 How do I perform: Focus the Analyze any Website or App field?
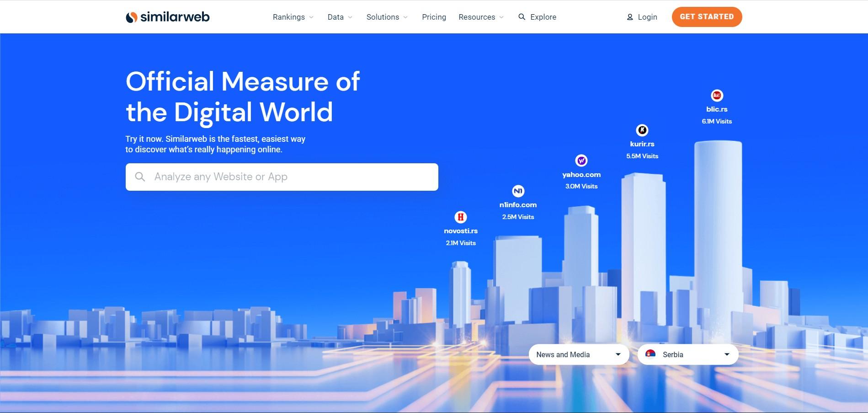282,177
